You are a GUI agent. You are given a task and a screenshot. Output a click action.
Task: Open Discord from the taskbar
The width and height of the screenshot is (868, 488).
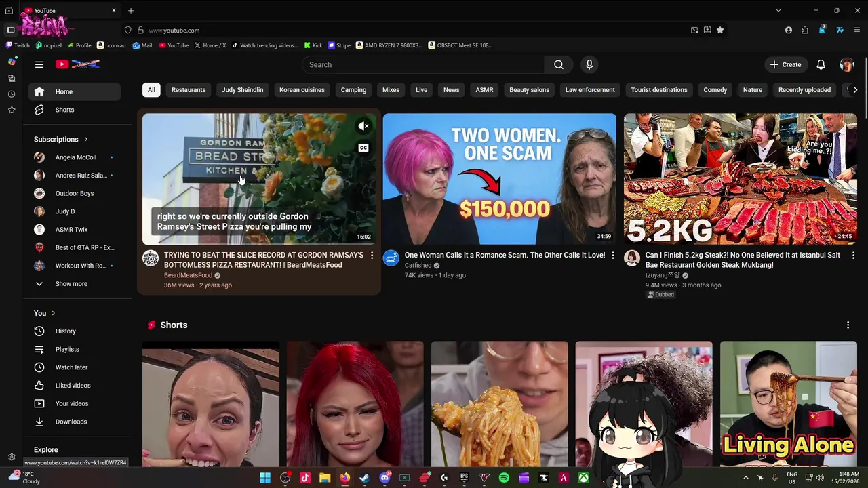[x=384, y=478]
